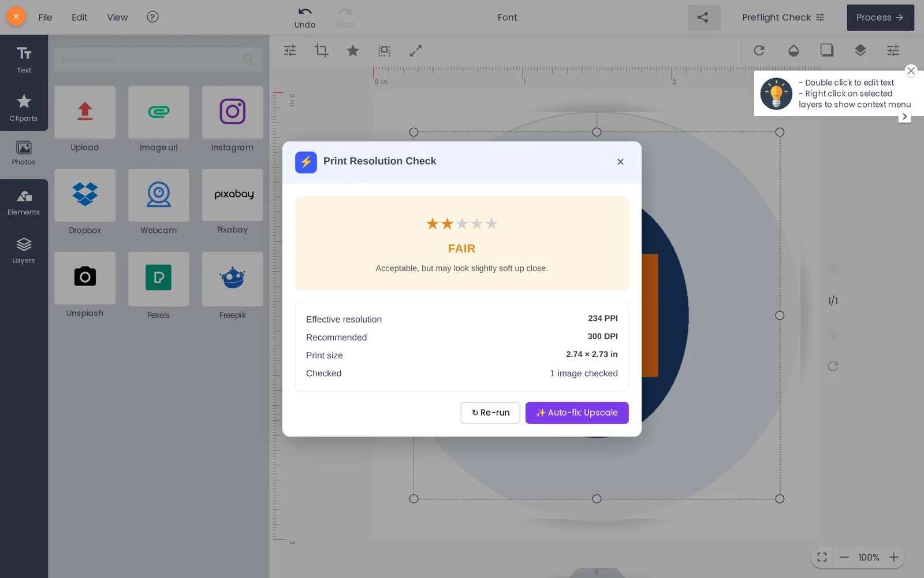924x578 pixels.
Task: Click the share icon button
Action: 704,17
